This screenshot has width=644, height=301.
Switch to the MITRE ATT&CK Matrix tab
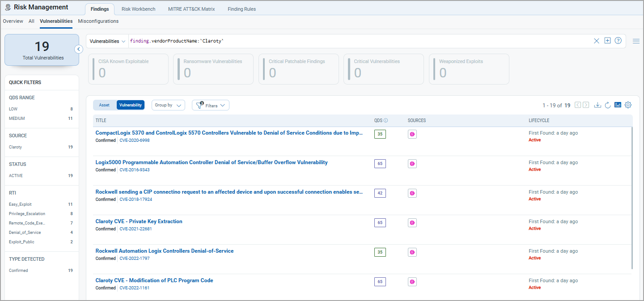point(191,9)
